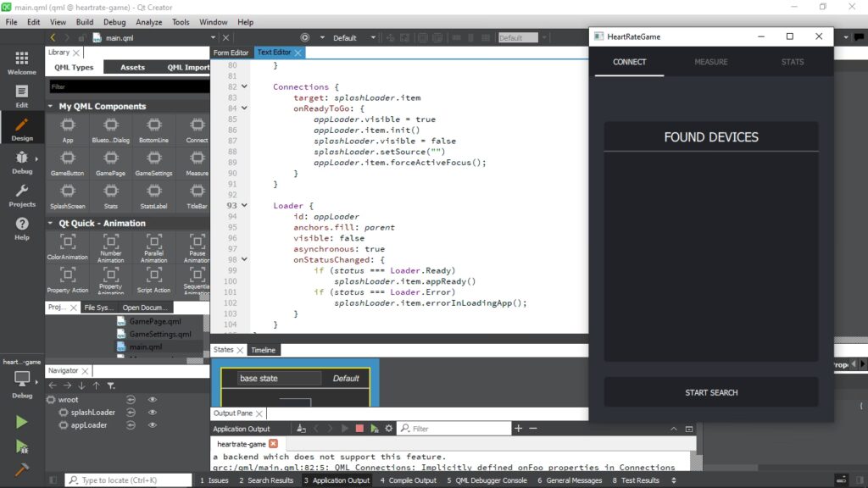Switch to the Form Editor tab

231,53
